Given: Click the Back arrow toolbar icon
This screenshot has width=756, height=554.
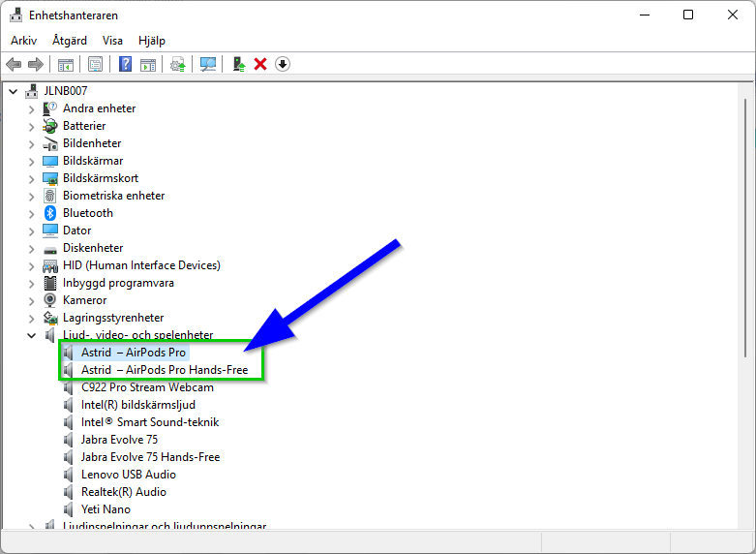Looking at the screenshot, I should [x=14, y=64].
